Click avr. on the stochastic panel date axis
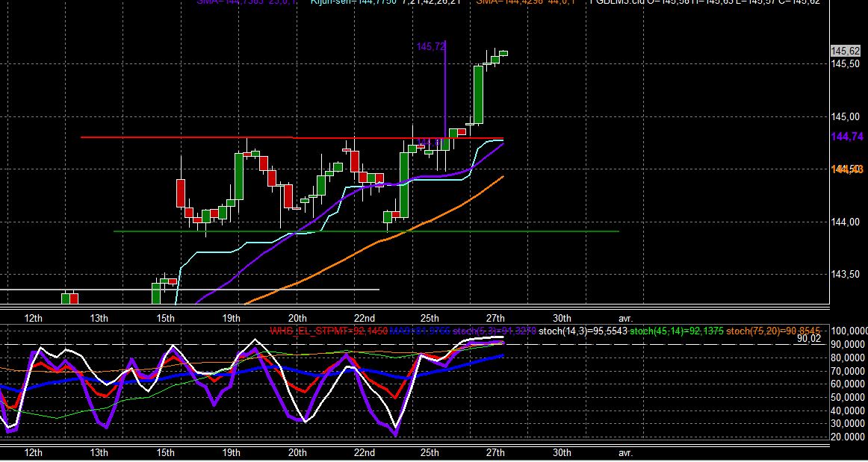Image resolution: width=868 pixels, height=462 pixels. (625, 453)
